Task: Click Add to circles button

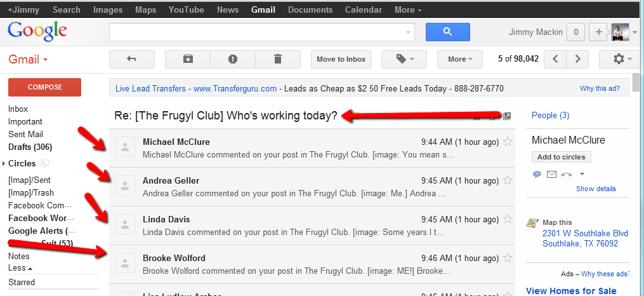Action: click(x=561, y=157)
